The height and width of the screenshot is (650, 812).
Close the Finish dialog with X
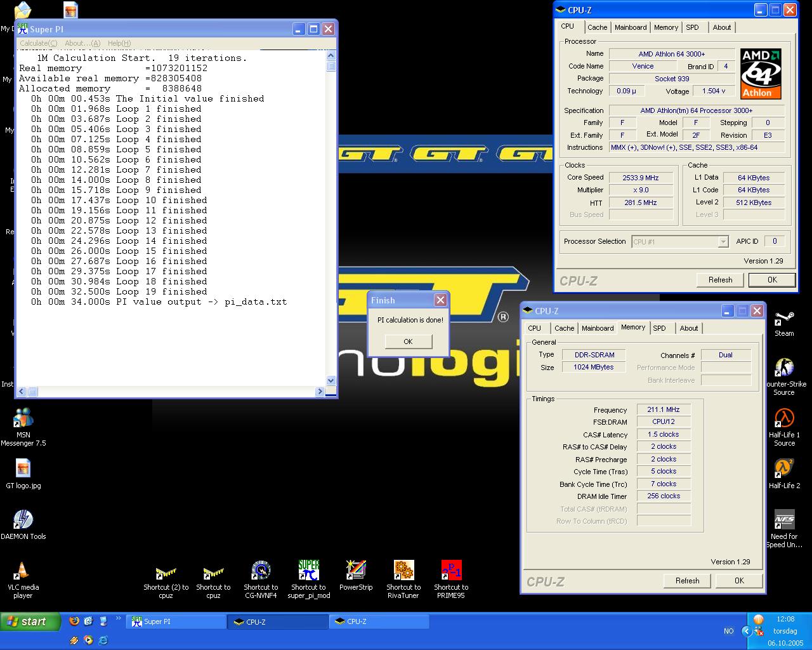point(440,300)
